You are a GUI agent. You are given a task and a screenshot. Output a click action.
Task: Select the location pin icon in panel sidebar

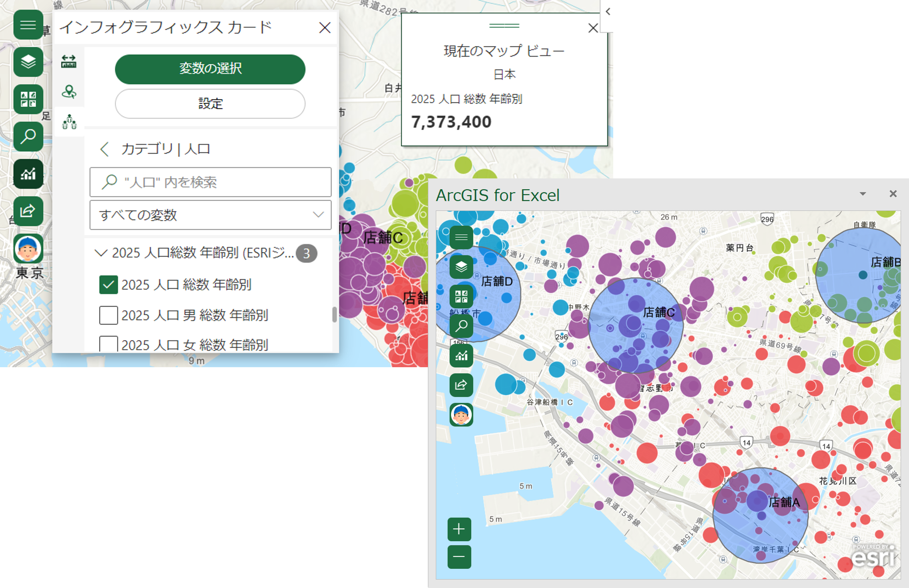69,92
